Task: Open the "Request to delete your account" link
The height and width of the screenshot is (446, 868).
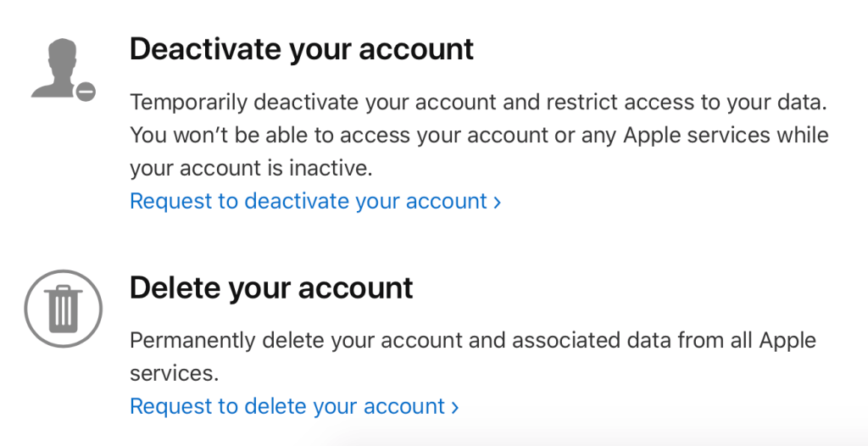Action: (287, 406)
